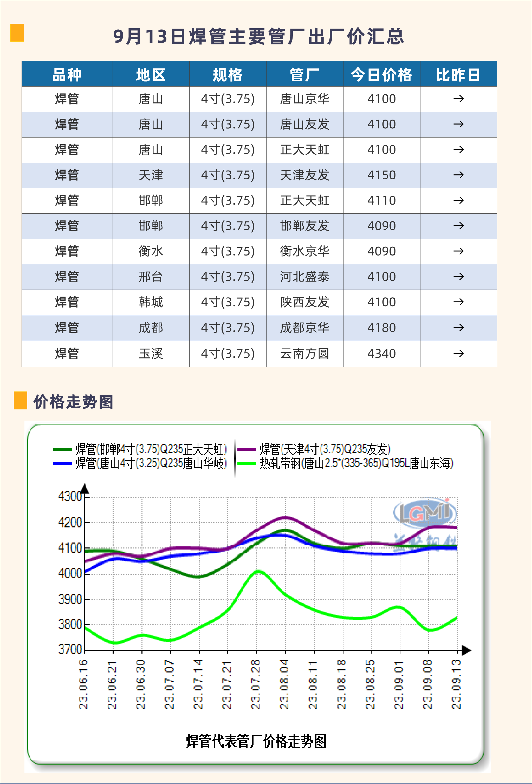Viewport: 532px width, 784px height.
Task: Click the bright green swatch for 热轧带钢
Action: click(246, 463)
